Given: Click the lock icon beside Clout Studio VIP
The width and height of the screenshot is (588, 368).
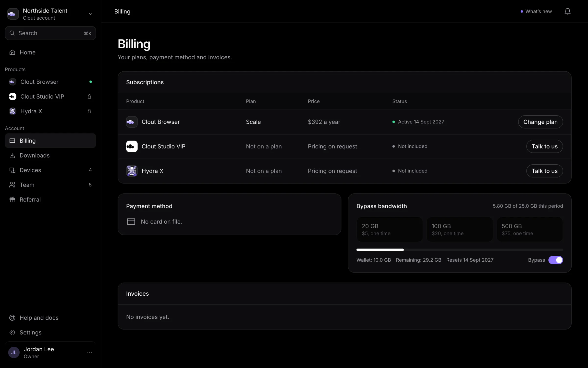Looking at the screenshot, I should (89, 96).
